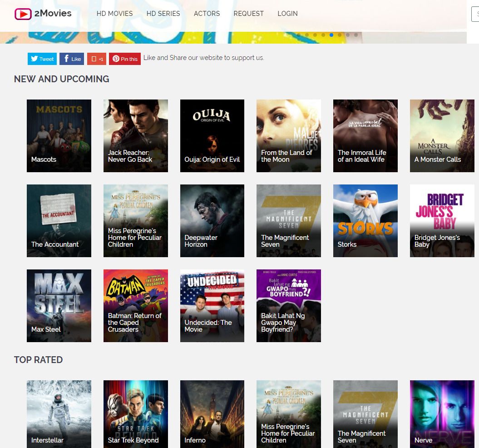Open Bakit Lahat Ng Gwapo May Boyfriend?
The image size is (479, 448).
289,306
